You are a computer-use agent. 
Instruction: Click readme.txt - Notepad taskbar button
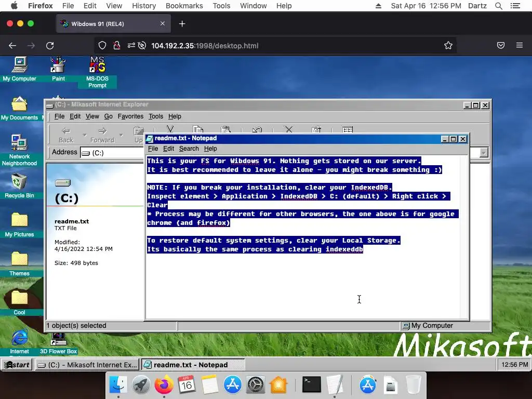(x=193, y=365)
